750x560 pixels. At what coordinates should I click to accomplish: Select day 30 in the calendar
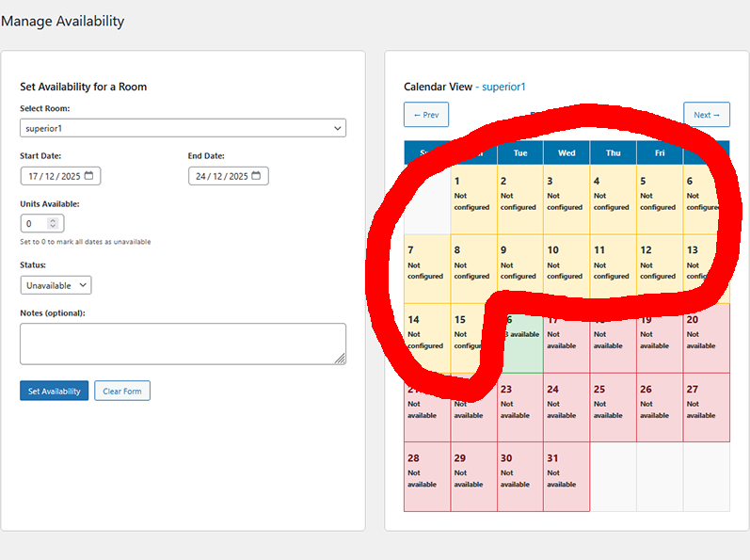(x=520, y=477)
